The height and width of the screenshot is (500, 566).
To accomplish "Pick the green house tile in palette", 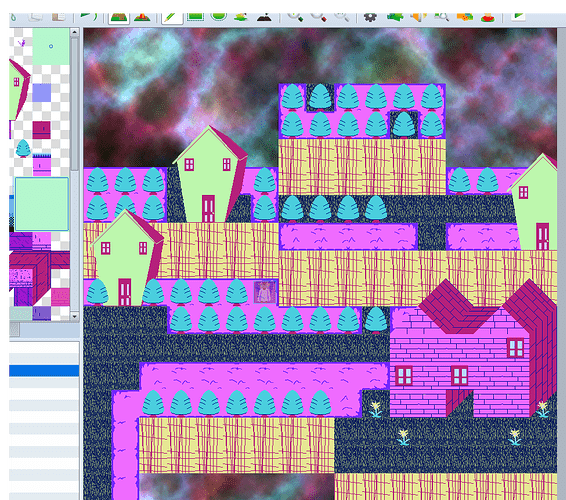I will [19, 90].
